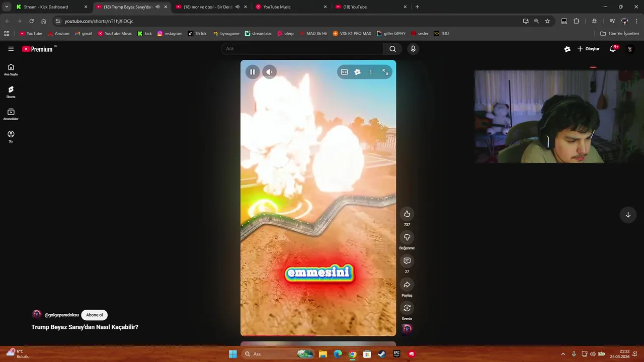
Task: Open the browser extensions puzzle menu
Action: pyautogui.click(x=577, y=21)
